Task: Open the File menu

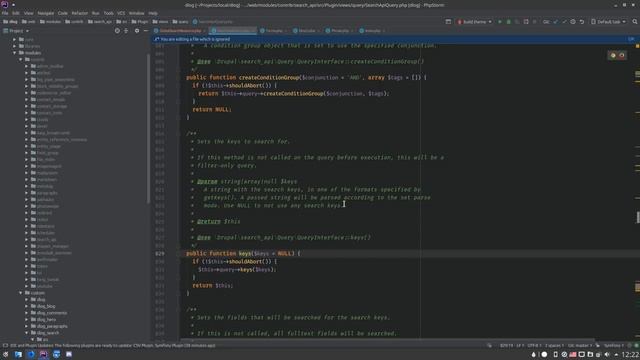Action: click(5, 13)
